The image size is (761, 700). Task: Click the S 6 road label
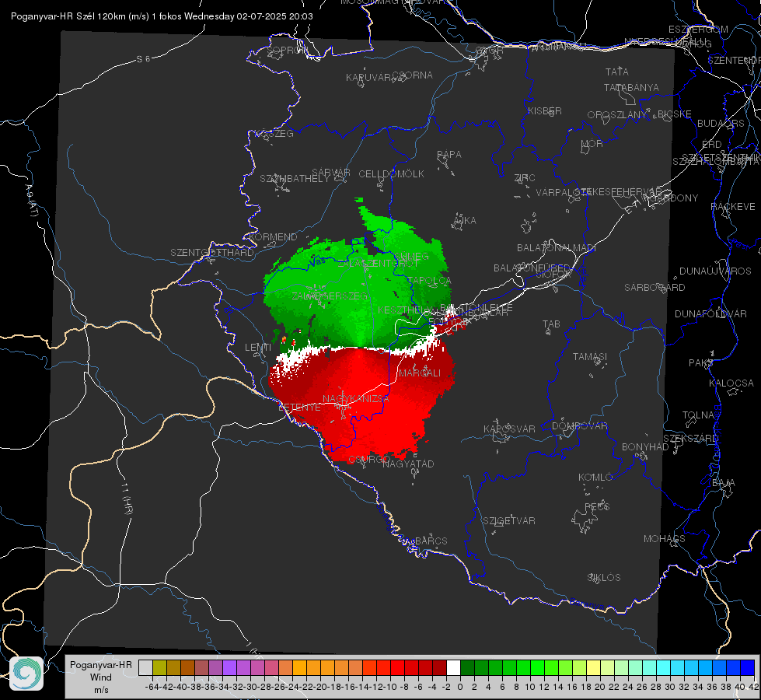pos(143,59)
